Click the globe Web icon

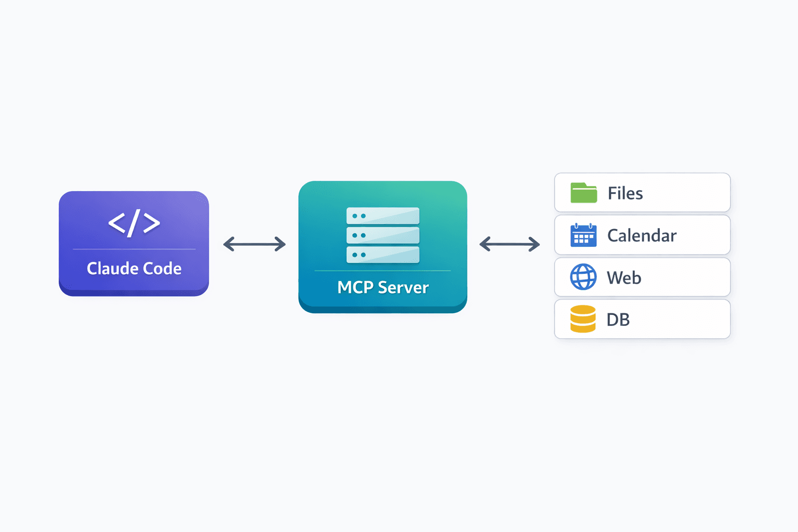point(583,277)
